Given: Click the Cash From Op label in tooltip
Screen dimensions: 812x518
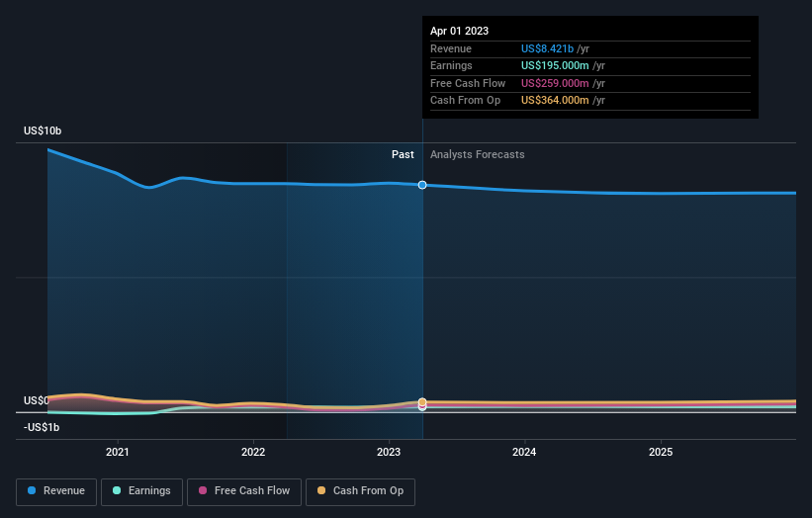Looking at the screenshot, I should (x=466, y=101).
